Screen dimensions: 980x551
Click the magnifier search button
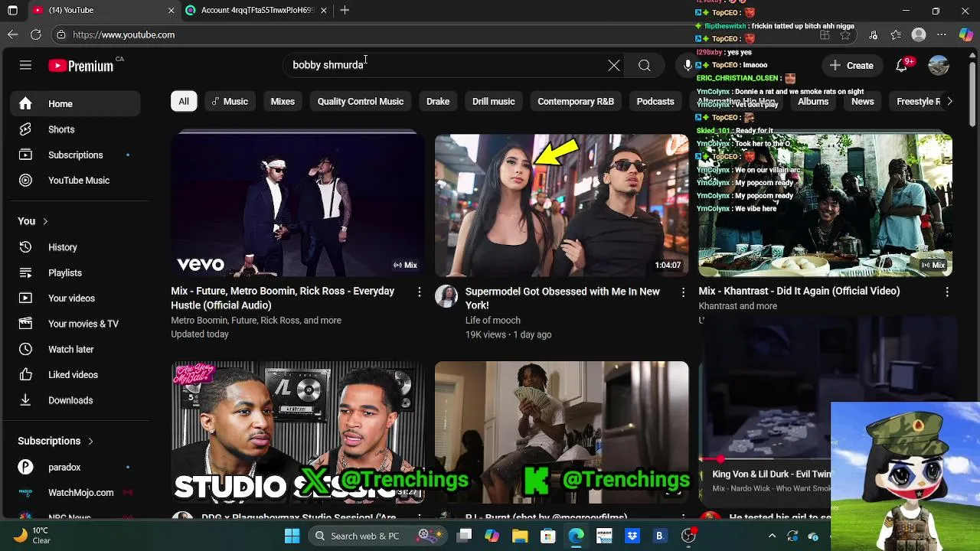point(645,66)
